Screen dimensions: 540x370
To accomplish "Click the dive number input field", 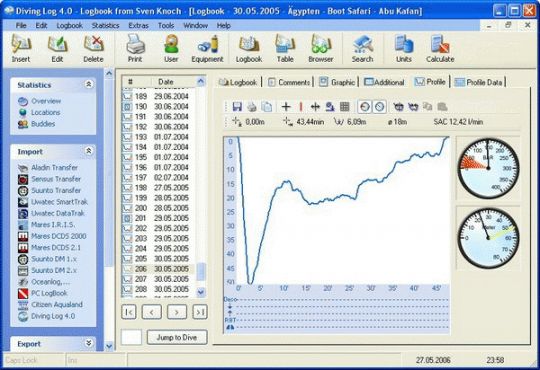I will [132, 337].
